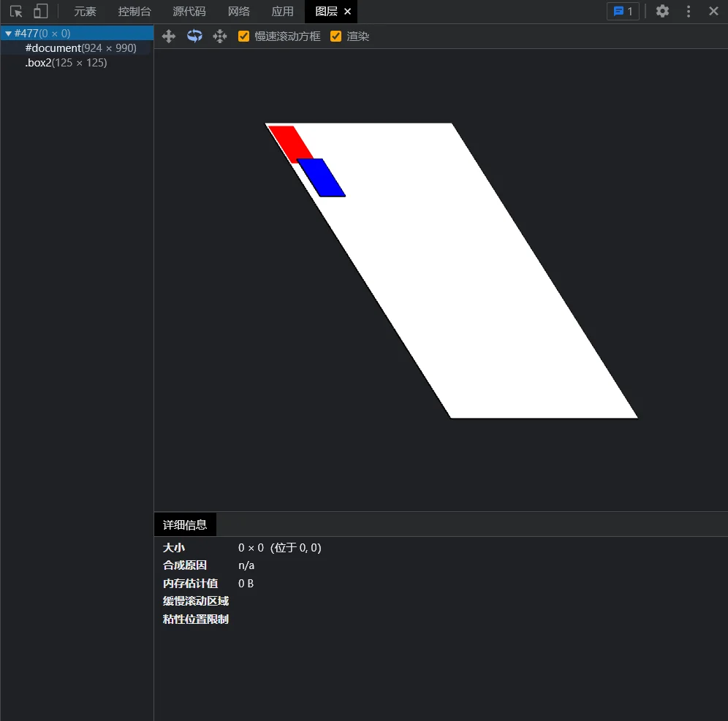Open the three-dot customize menu
Screen dimensions: 728x721
pos(689,11)
